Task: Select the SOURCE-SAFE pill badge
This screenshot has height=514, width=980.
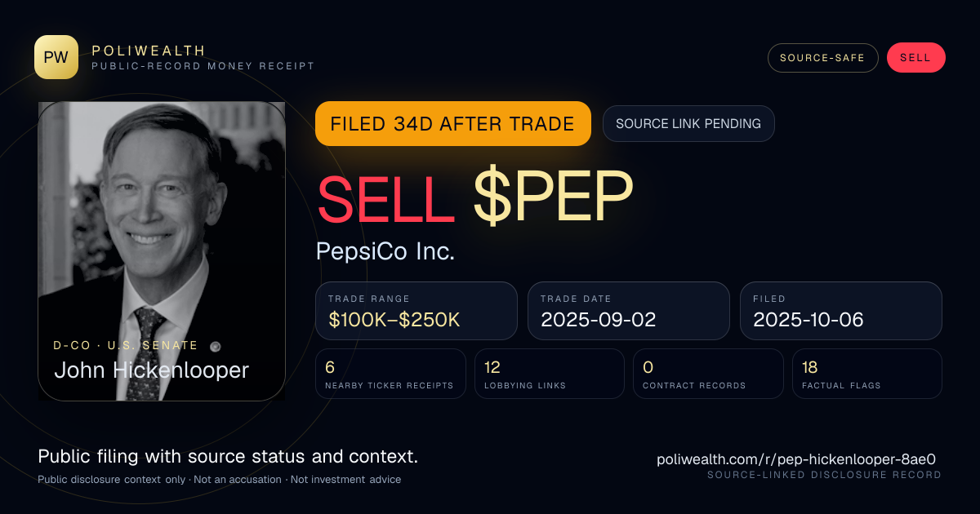Action: pos(822,58)
